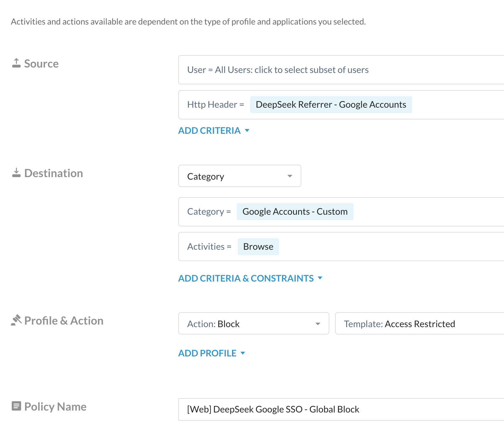Image resolution: width=504 pixels, height=430 pixels.
Task: Select the Browse activity tag
Action: tap(258, 247)
